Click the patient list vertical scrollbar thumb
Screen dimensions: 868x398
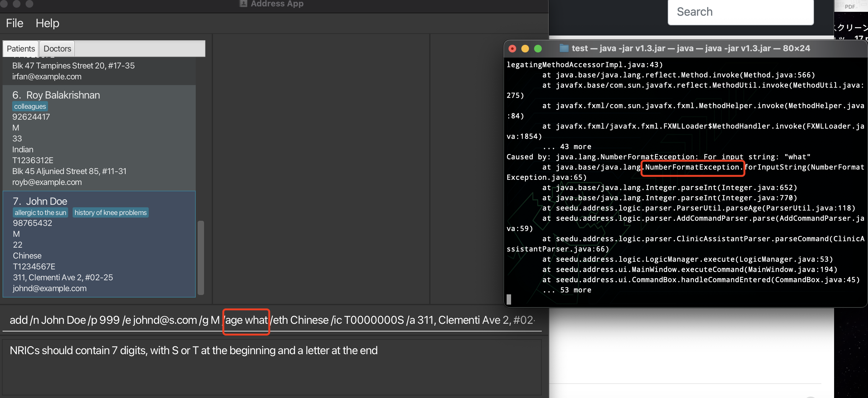click(x=201, y=258)
